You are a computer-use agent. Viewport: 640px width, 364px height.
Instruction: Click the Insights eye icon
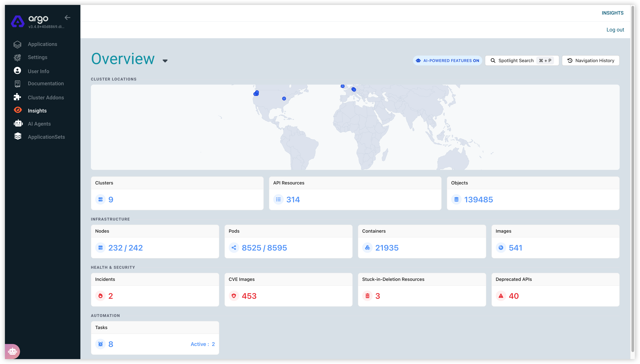coord(18,110)
